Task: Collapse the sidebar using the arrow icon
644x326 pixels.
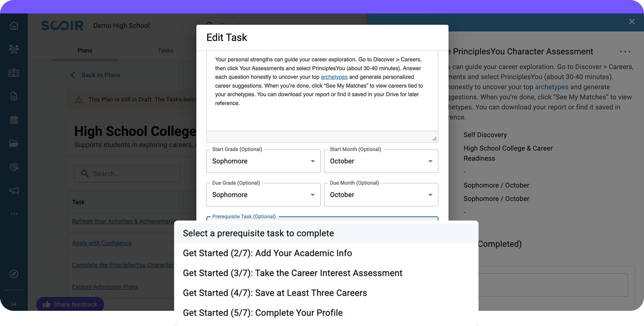Action: click(14, 304)
